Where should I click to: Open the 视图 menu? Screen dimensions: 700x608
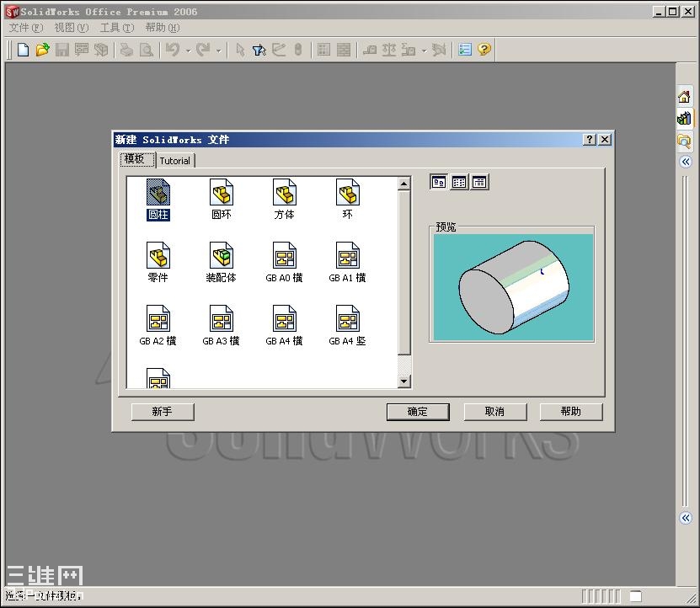tap(72, 28)
